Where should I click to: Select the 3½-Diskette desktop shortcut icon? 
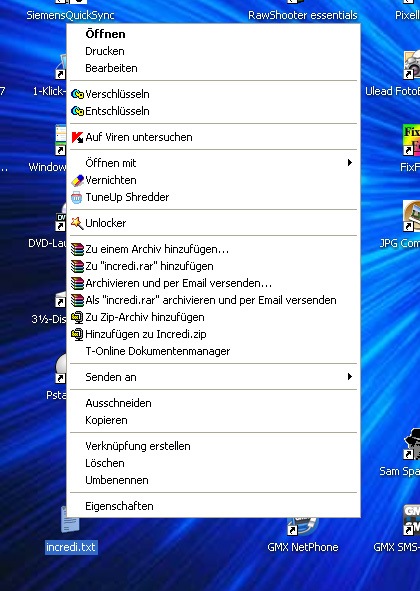61,300
